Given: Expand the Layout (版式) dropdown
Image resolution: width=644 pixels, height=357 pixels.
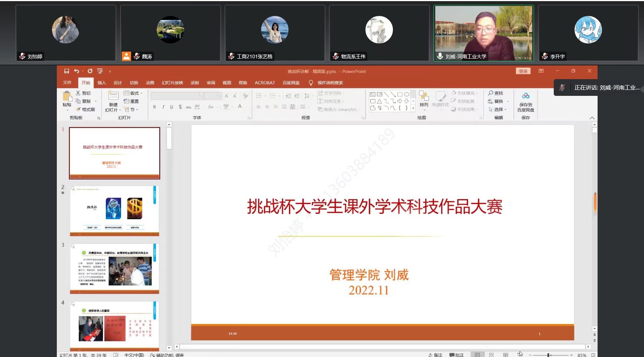Looking at the screenshot, I should (133, 93).
